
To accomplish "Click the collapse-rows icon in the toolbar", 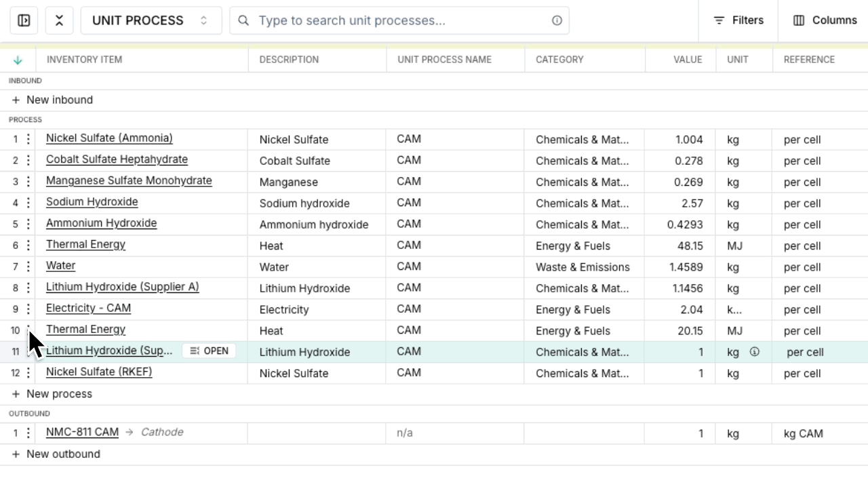I will pos(59,20).
